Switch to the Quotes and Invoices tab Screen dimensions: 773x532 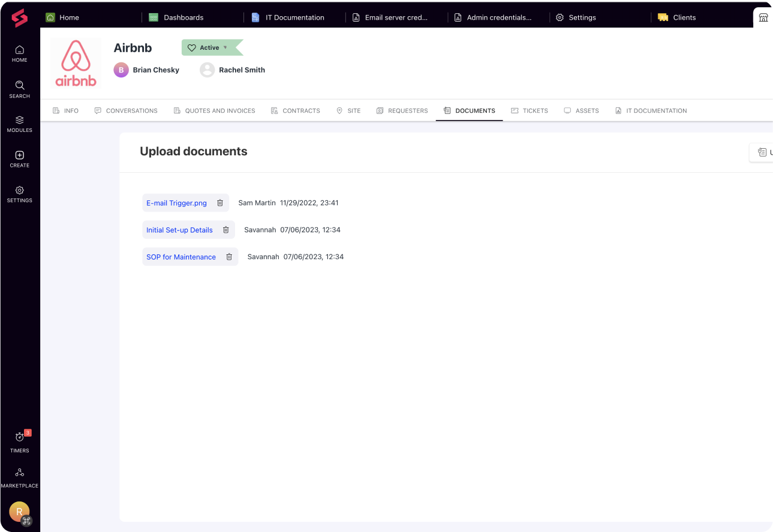(x=214, y=110)
